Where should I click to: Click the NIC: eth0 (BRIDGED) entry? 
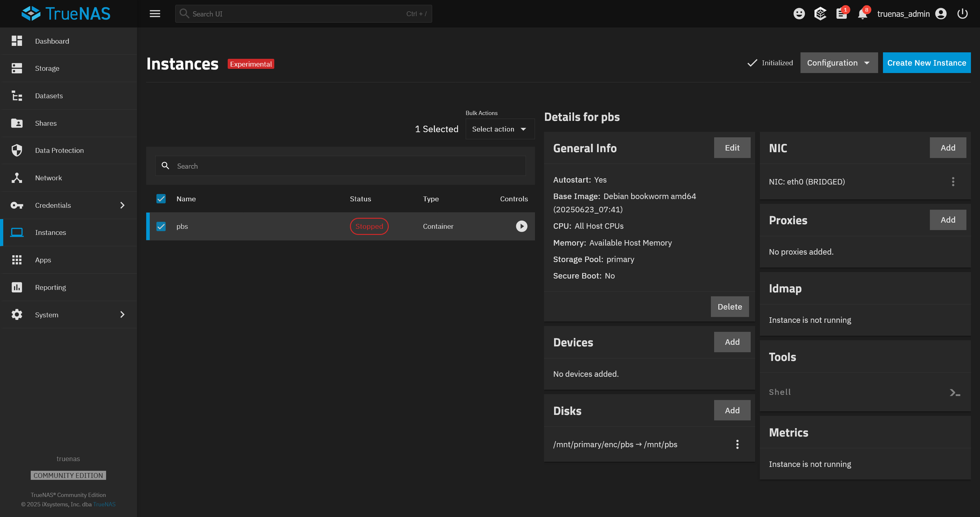[807, 182]
